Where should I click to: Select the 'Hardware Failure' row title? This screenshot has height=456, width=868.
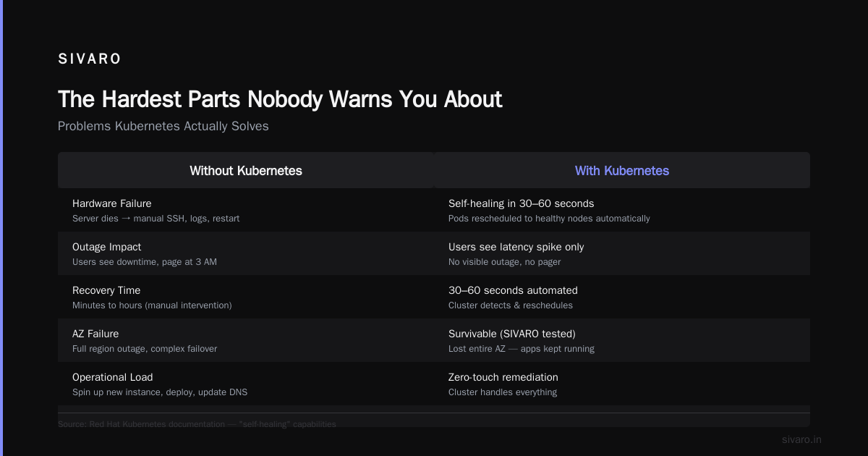112,203
